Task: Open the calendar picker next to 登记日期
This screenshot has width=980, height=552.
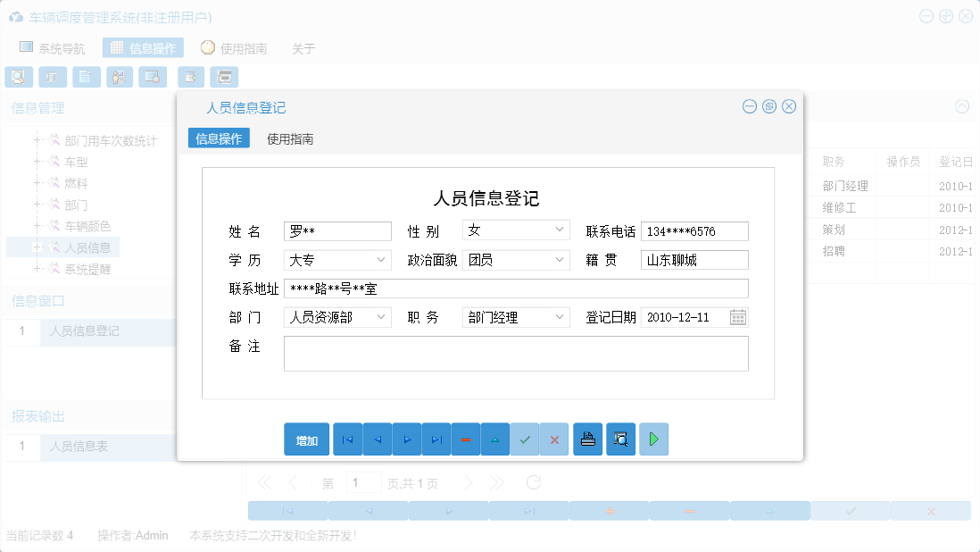Action: [x=738, y=317]
